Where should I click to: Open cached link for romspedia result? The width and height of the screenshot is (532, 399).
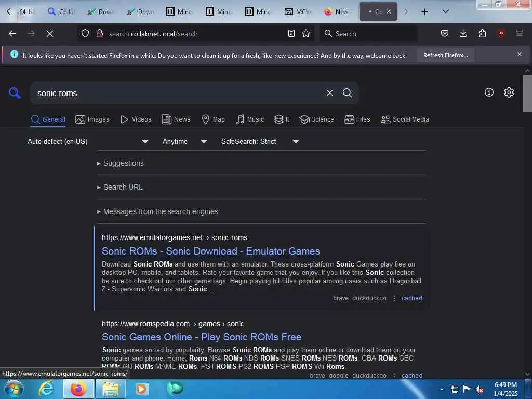click(412, 375)
